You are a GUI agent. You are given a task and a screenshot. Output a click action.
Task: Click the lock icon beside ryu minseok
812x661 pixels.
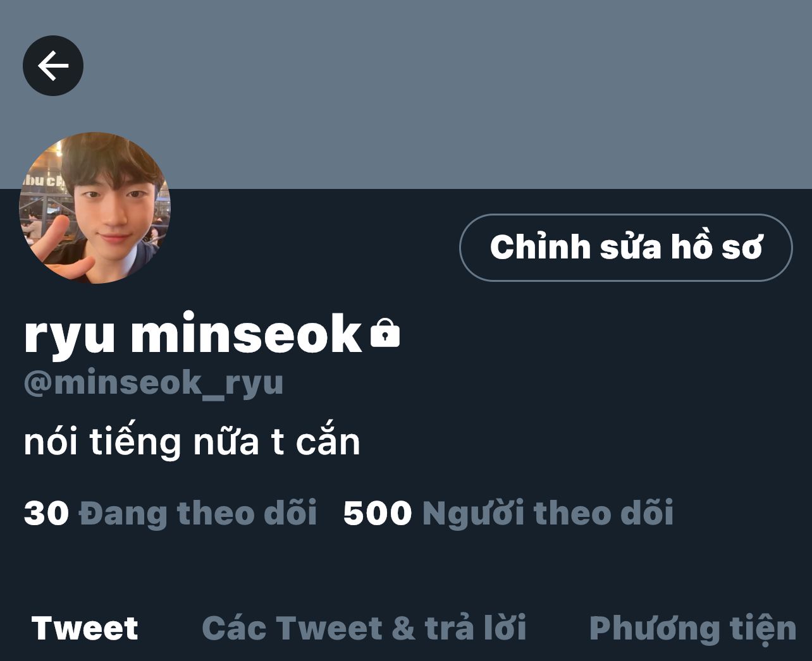click(x=384, y=333)
